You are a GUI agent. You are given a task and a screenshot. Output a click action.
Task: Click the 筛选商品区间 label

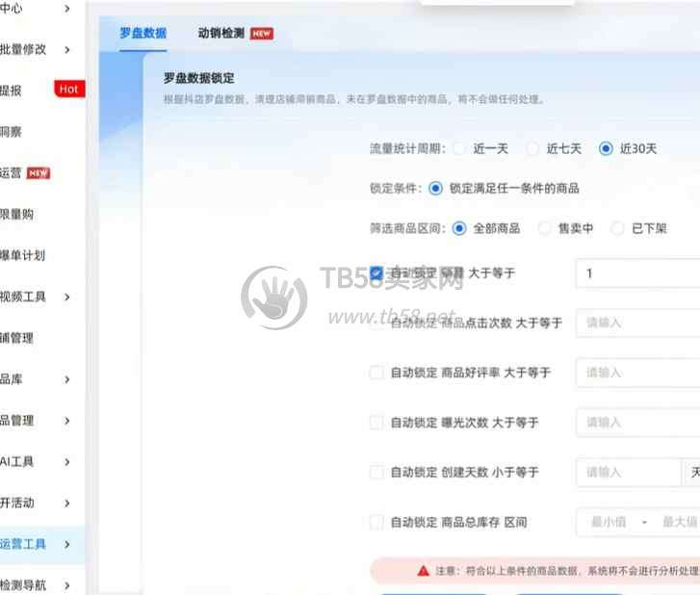[x=407, y=228]
